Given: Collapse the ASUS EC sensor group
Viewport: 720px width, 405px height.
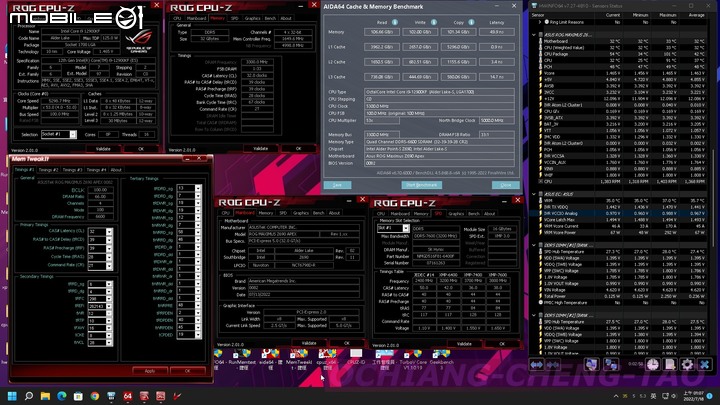Looking at the screenshot, I should pyautogui.click(x=534, y=194).
